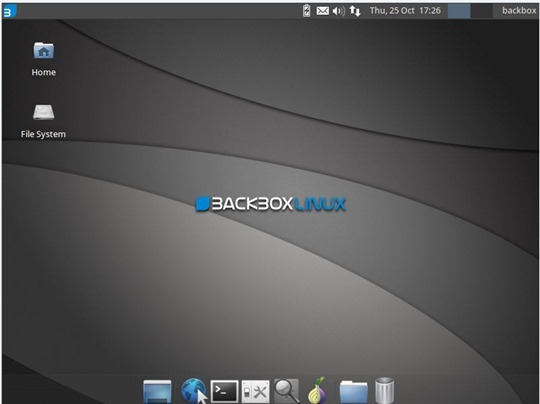The height and width of the screenshot is (404, 540).
Task: Open the network connections arrows icon
Action: [355, 11]
